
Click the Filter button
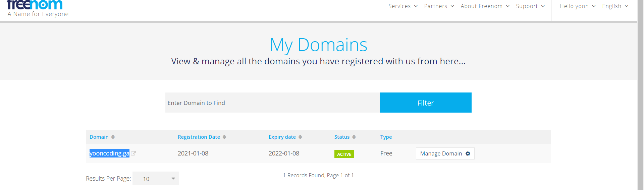point(426,103)
